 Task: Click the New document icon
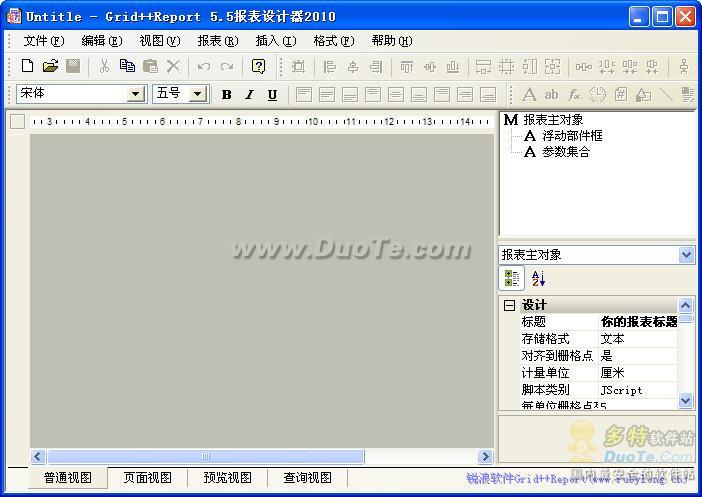tap(27, 66)
